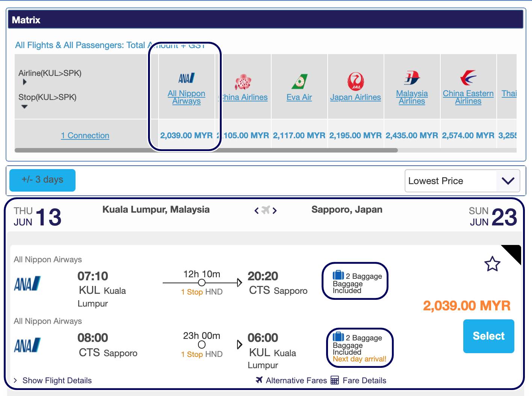Open the Eva Air link
The height and width of the screenshot is (396, 532).
coord(299,97)
